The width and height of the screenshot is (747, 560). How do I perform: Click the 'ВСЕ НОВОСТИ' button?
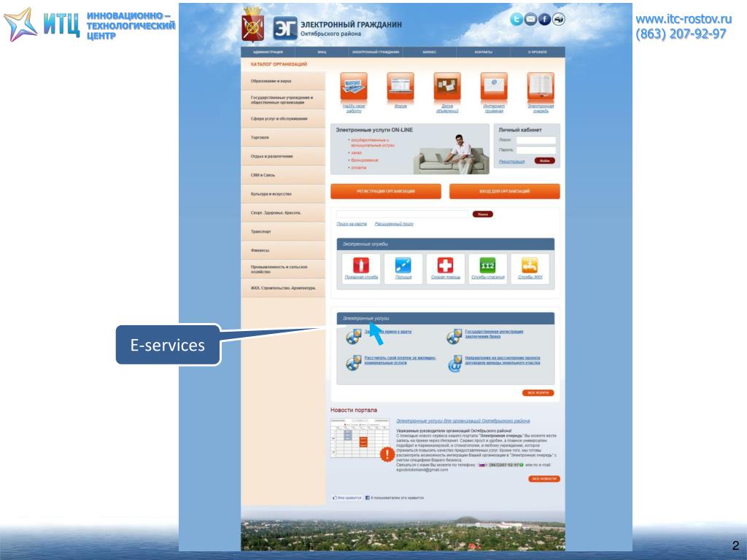tap(544, 478)
